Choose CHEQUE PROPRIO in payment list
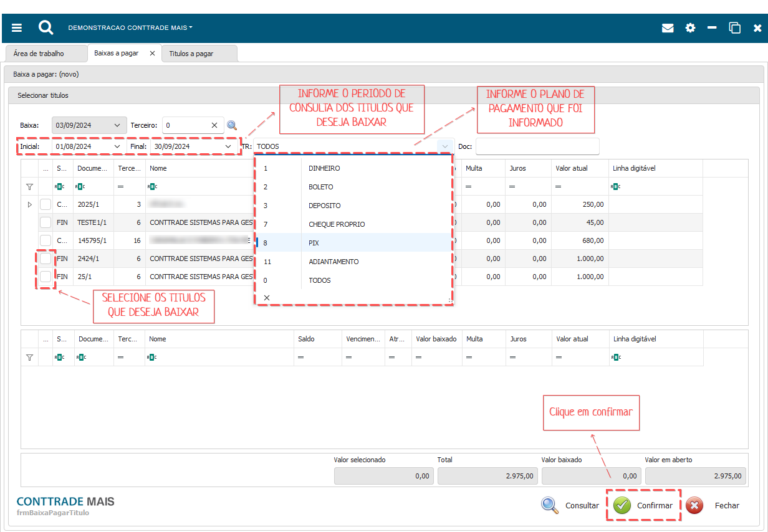768x532 pixels. tap(354, 224)
